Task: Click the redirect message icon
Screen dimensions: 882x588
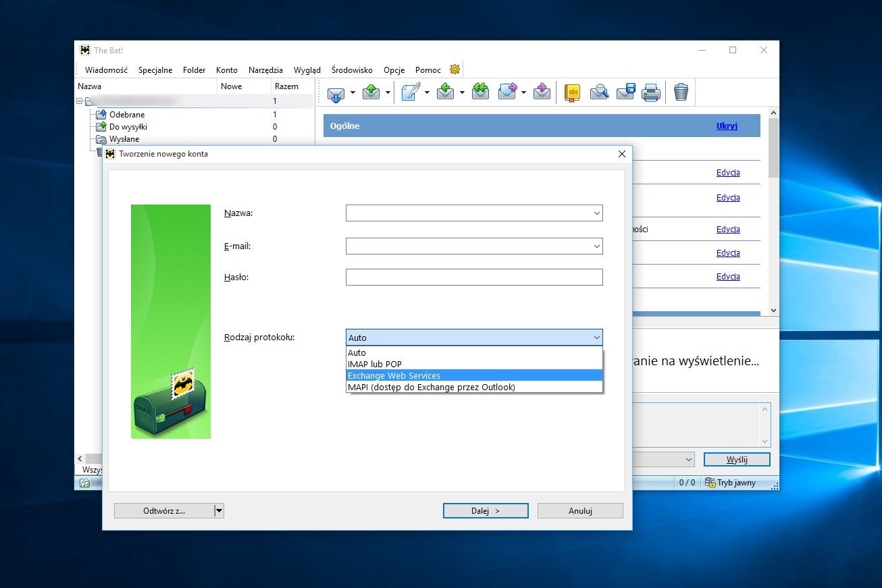Action: coord(542,92)
